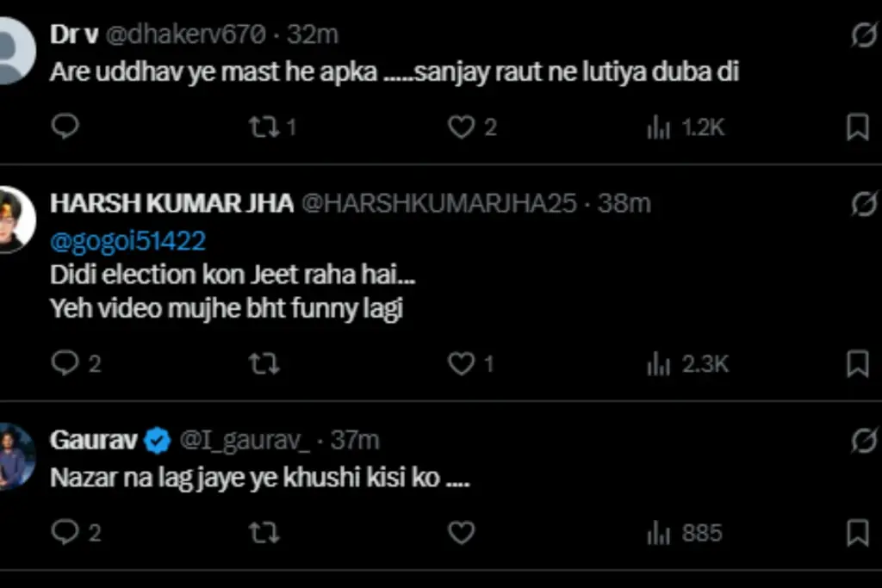Screen dimensions: 882x588
Task: Bookmark Dr v's tweet
Action: pos(857,127)
